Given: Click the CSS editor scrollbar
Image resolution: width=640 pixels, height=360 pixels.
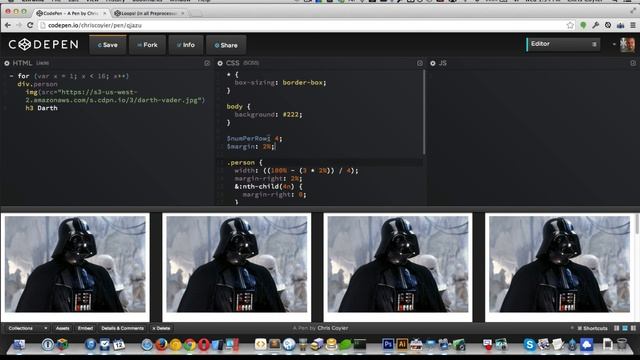Looking at the screenshot, I should pyautogui.click(x=424, y=112).
